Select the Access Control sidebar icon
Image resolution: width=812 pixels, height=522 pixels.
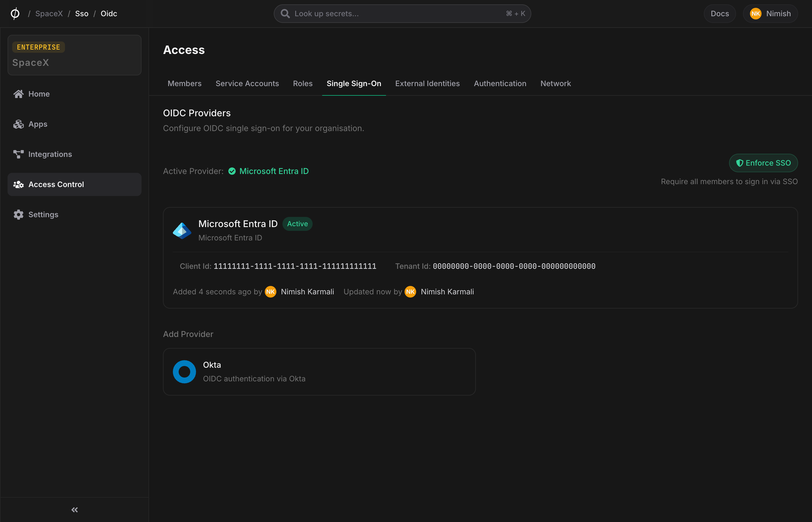(18, 184)
